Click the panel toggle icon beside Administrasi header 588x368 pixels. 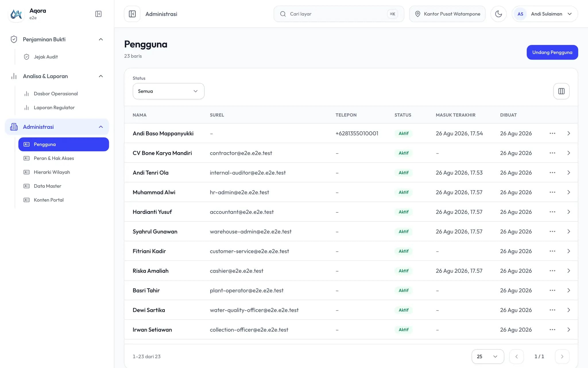click(x=132, y=14)
